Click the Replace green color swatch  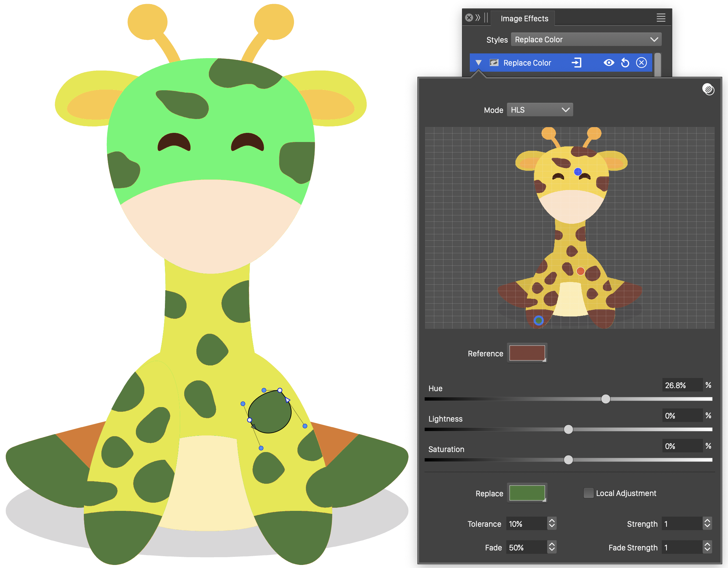coord(527,493)
